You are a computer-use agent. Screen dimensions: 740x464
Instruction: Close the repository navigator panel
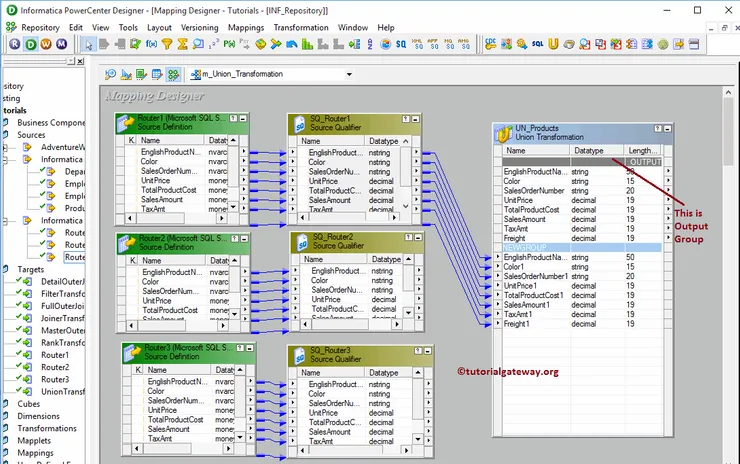(x=80, y=61)
